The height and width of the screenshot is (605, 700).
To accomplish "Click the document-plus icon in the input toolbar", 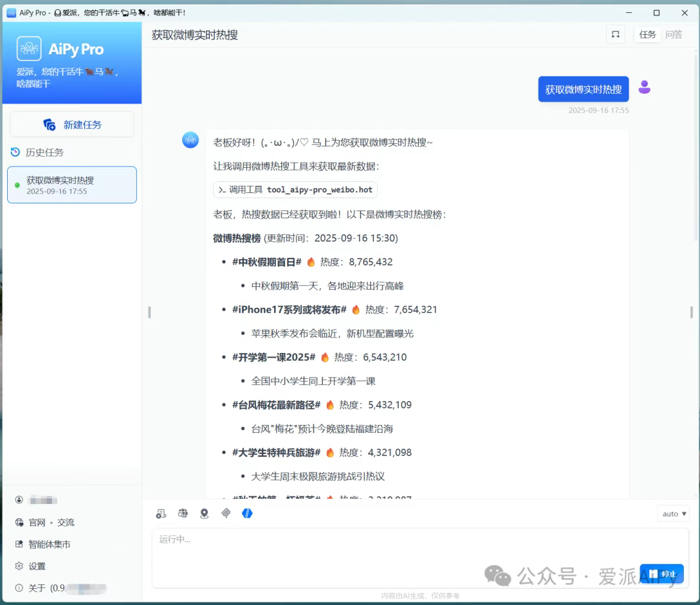I will pos(161,514).
